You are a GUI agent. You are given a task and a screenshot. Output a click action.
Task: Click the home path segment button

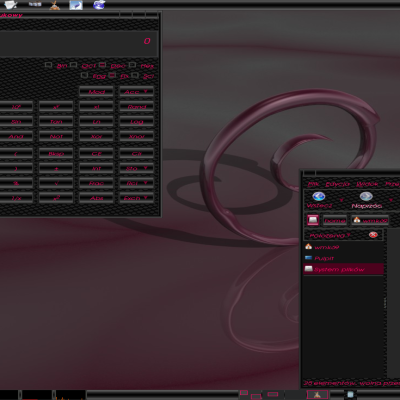335,220
